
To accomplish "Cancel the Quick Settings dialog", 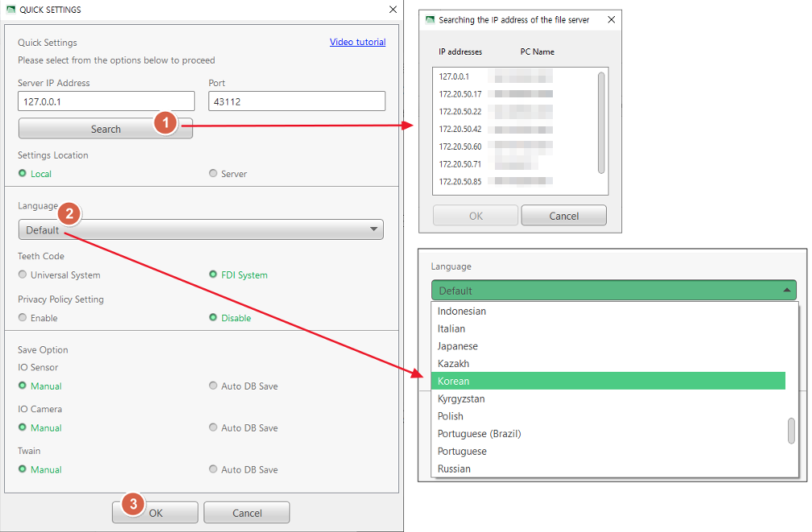I will [x=246, y=513].
